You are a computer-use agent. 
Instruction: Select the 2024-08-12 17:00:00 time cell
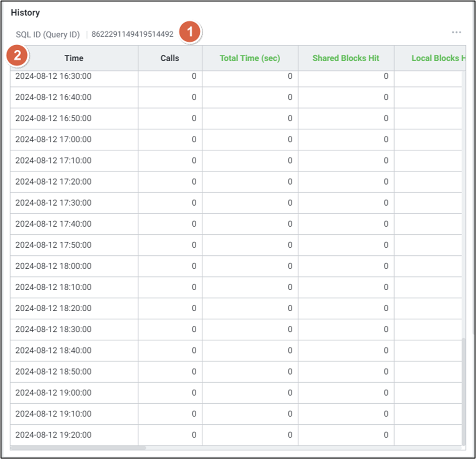click(53, 140)
